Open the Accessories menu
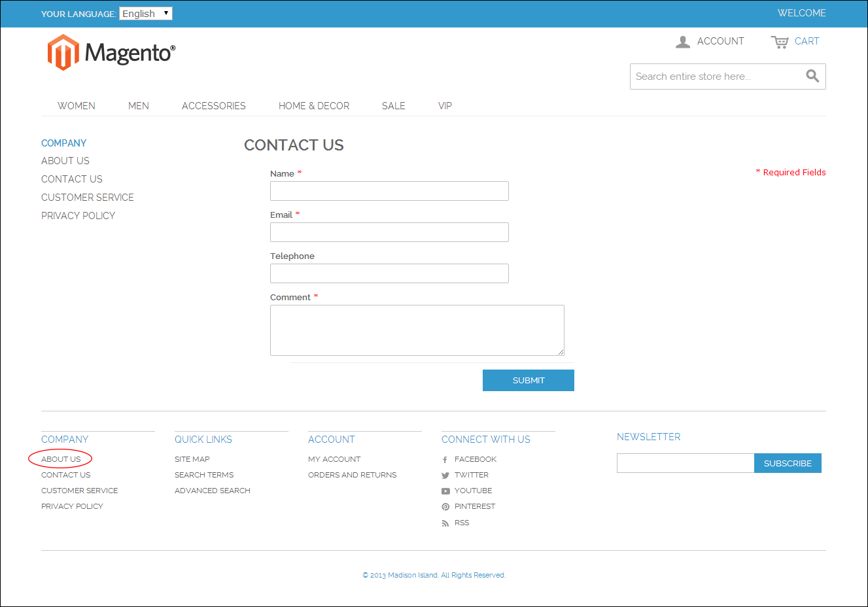 (x=214, y=106)
